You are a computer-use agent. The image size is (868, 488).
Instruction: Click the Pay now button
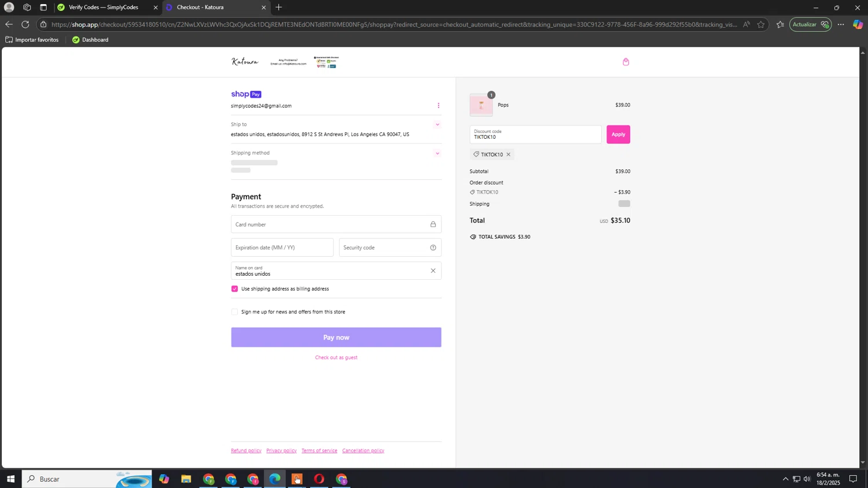(336, 337)
